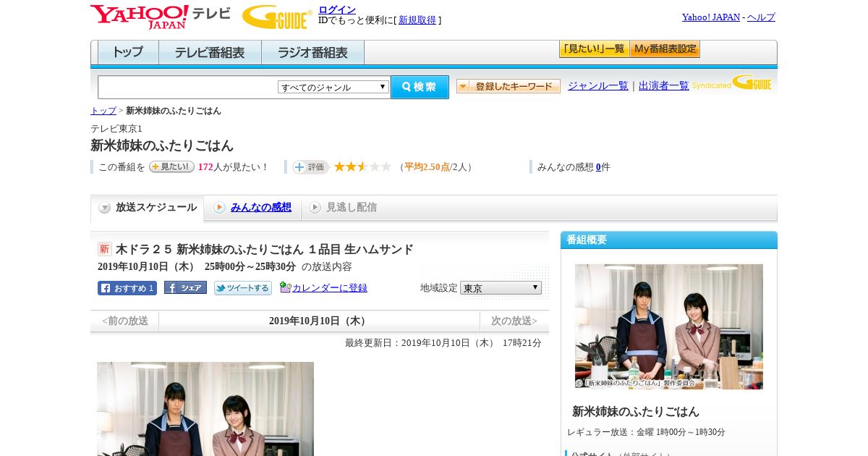Click the Facebook シェア share button
Image resolution: width=868 pixels, height=456 pixels.
coord(185,287)
